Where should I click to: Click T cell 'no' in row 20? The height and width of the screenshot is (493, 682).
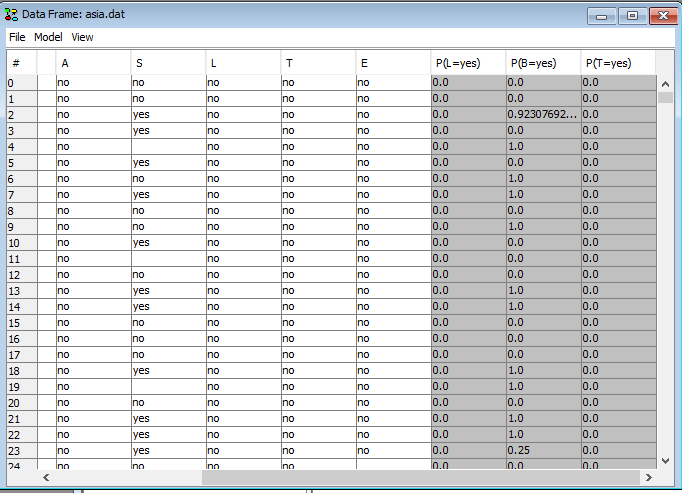coord(318,402)
